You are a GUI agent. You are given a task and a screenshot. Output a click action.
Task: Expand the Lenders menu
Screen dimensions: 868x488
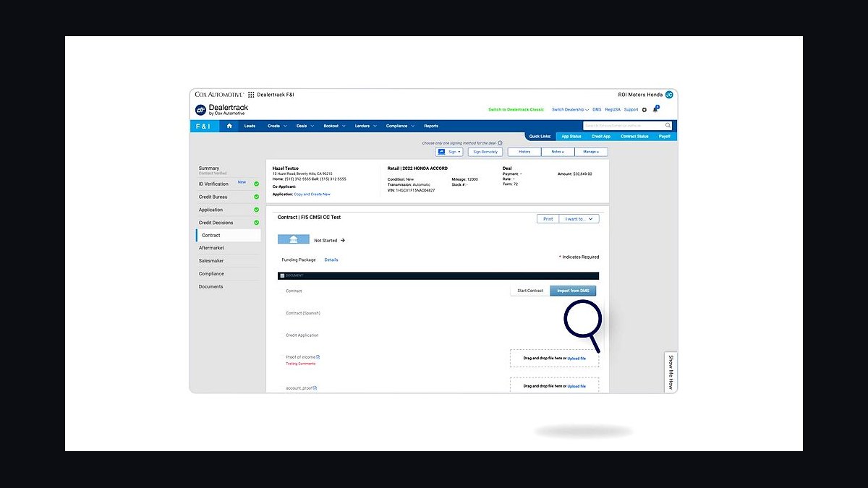pyautogui.click(x=365, y=126)
